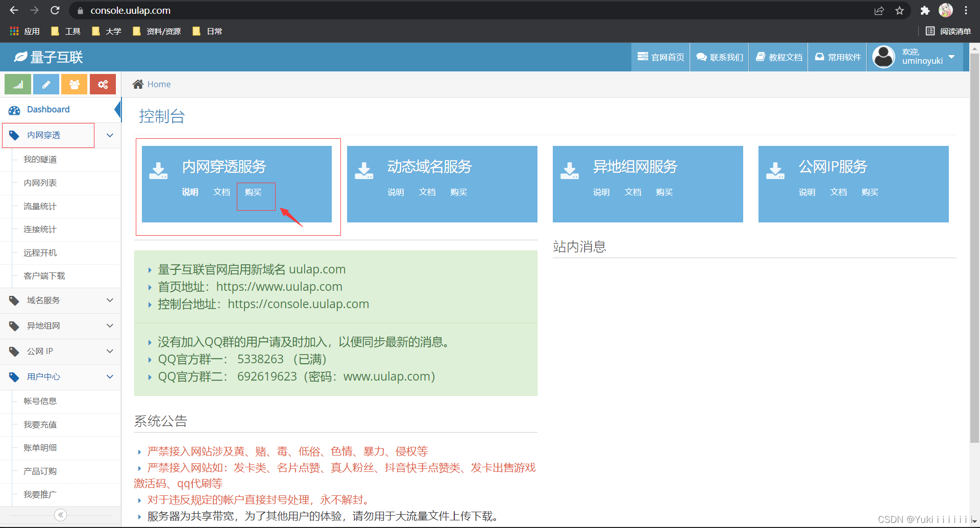980x528 pixels.
Task: Open the Chrome profile avatar
Action: coord(946,10)
